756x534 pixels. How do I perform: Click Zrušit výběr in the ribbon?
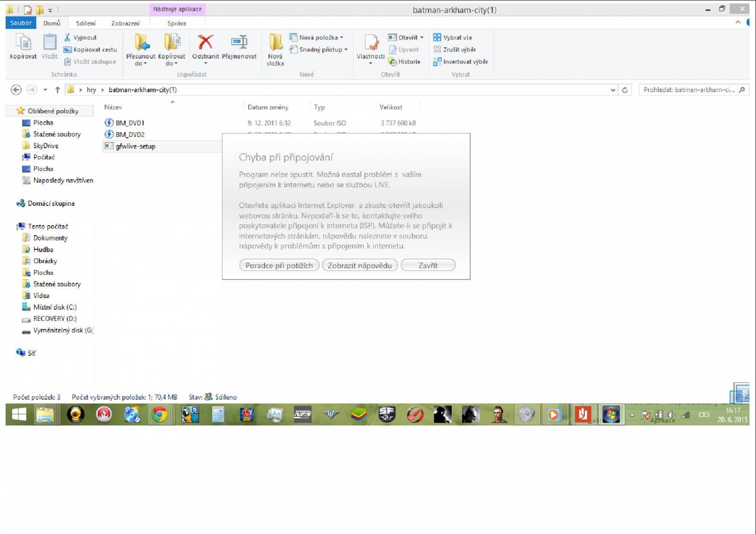point(455,50)
